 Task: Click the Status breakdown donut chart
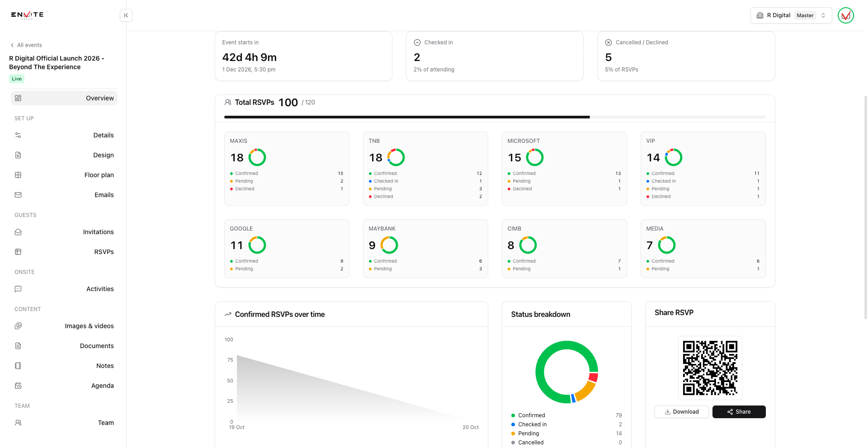[566, 372]
